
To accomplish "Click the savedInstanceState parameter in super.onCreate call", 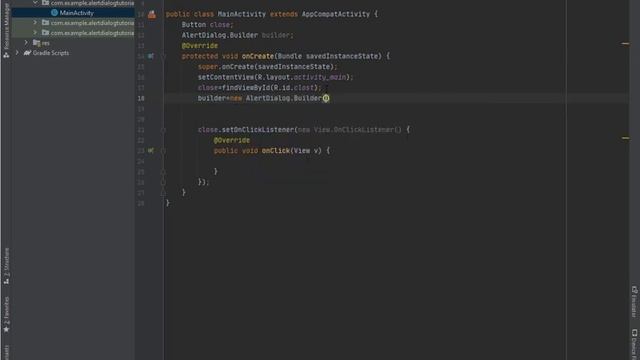I will coord(294,67).
